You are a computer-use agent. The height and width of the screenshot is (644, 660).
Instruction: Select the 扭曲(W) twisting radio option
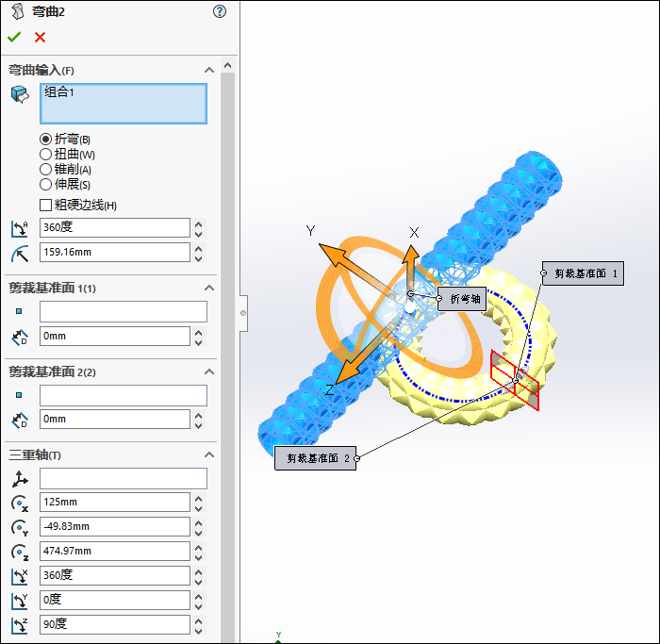[x=45, y=154]
